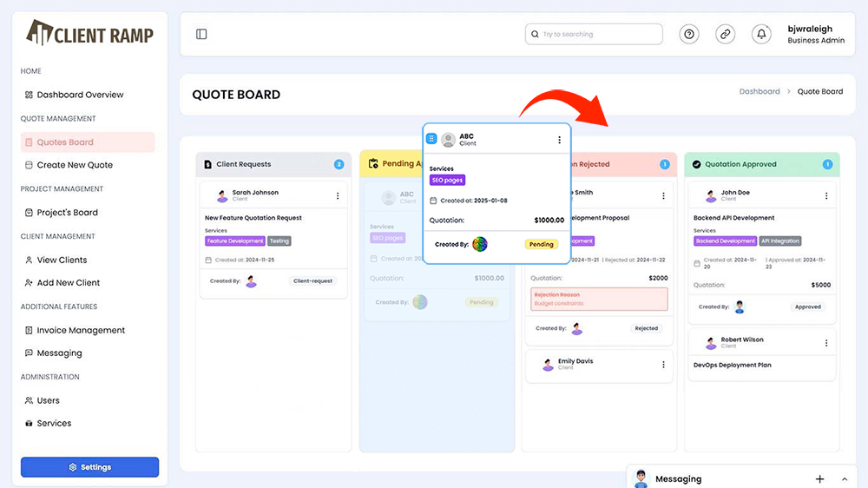This screenshot has width=868, height=488.
Task: Open Services administration page
Action: click(48, 423)
